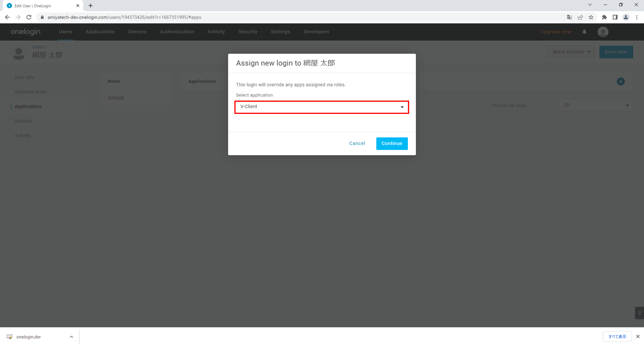Click the onelogin.der file icon
Viewport: 644px width, 346px height.
point(9,337)
